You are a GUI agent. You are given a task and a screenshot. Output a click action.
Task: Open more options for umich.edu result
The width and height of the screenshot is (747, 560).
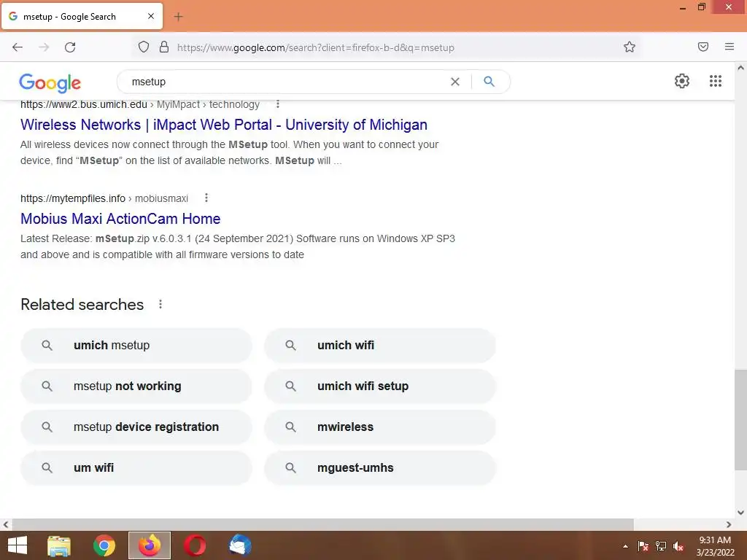pos(278,104)
